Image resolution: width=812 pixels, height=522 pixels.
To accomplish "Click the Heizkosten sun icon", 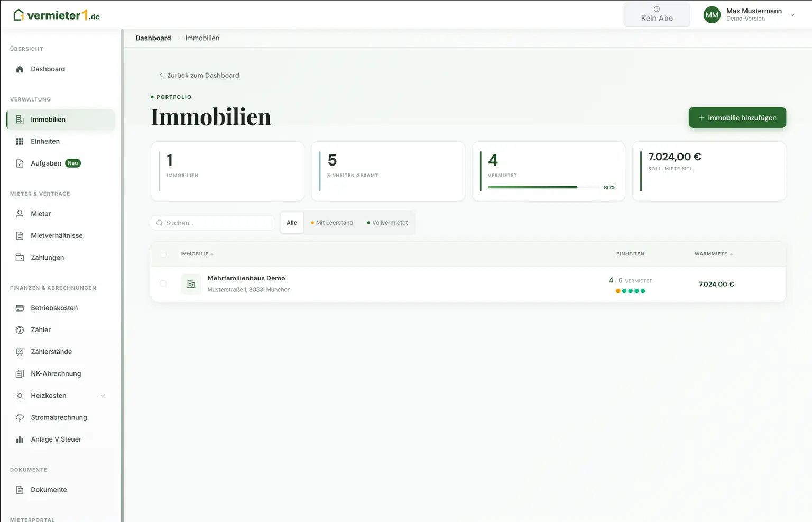I will [x=20, y=396].
